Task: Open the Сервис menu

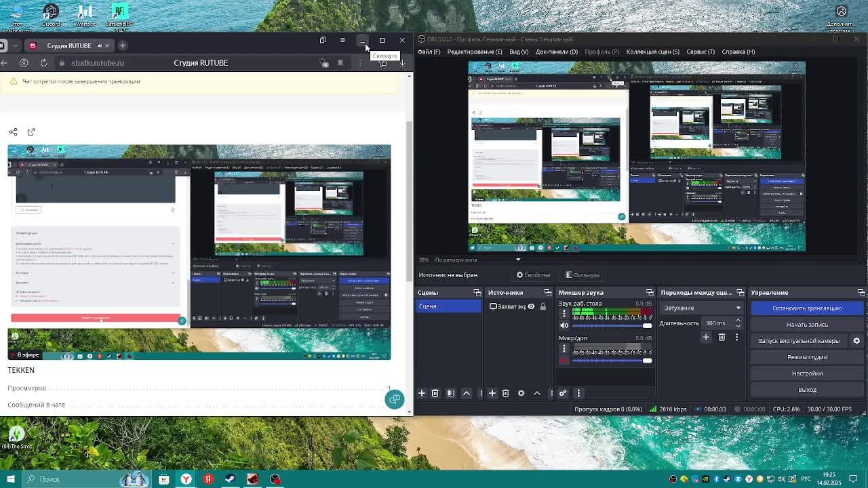Action: tap(701, 52)
